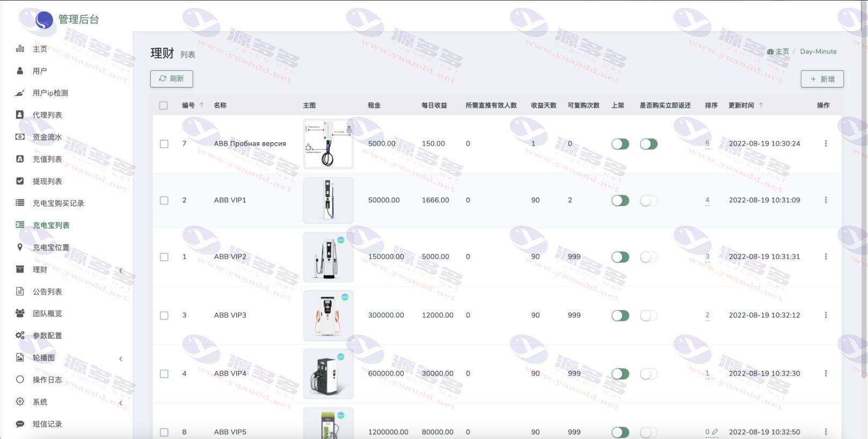Screen dimensions: 868x439
Task: Click the 操作日志 circle icon
Action: pos(20,379)
